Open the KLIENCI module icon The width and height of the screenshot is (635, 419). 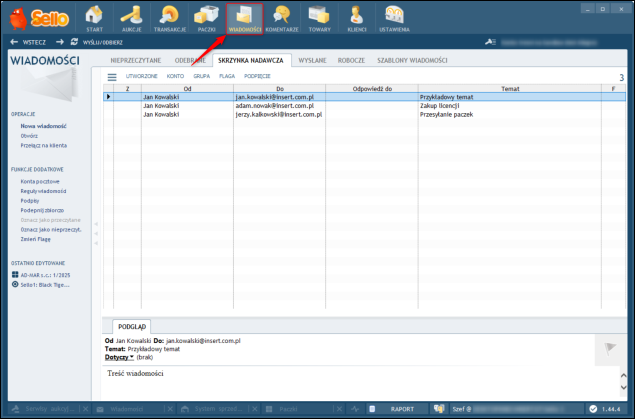coord(357,19)
